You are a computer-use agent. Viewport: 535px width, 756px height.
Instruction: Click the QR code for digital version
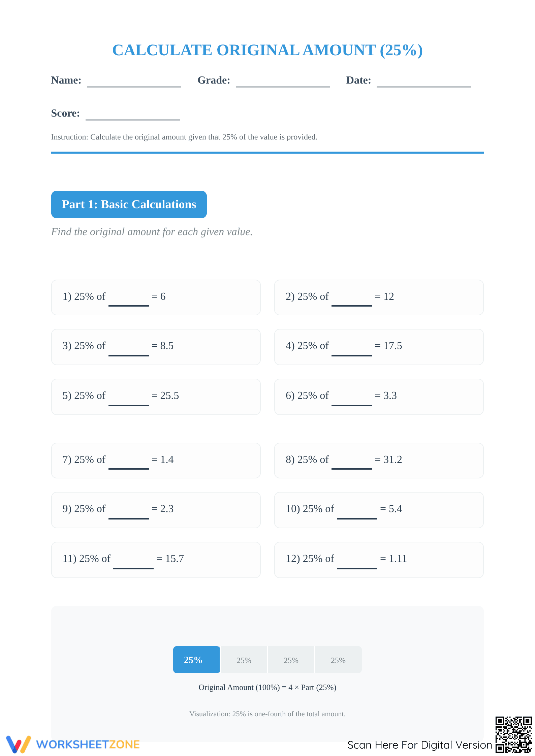click(513, 734)
